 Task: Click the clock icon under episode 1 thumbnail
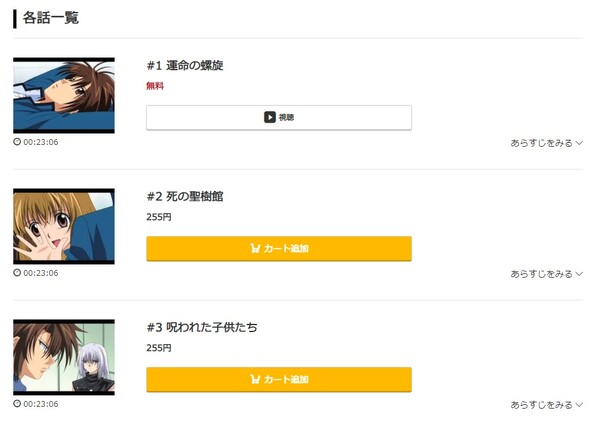coord(17,142)
